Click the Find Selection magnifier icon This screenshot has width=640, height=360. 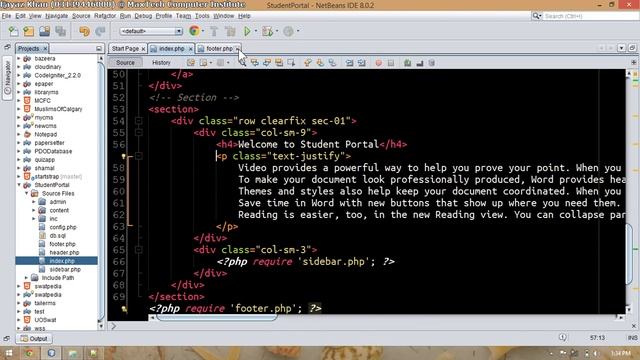(x=242, y=63)
